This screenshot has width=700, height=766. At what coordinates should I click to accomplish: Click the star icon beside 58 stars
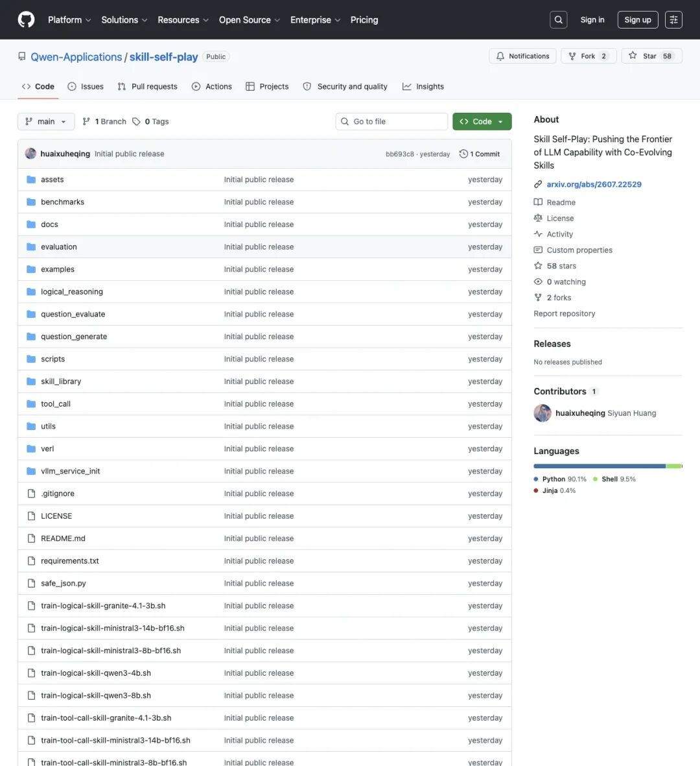point(538,266)
